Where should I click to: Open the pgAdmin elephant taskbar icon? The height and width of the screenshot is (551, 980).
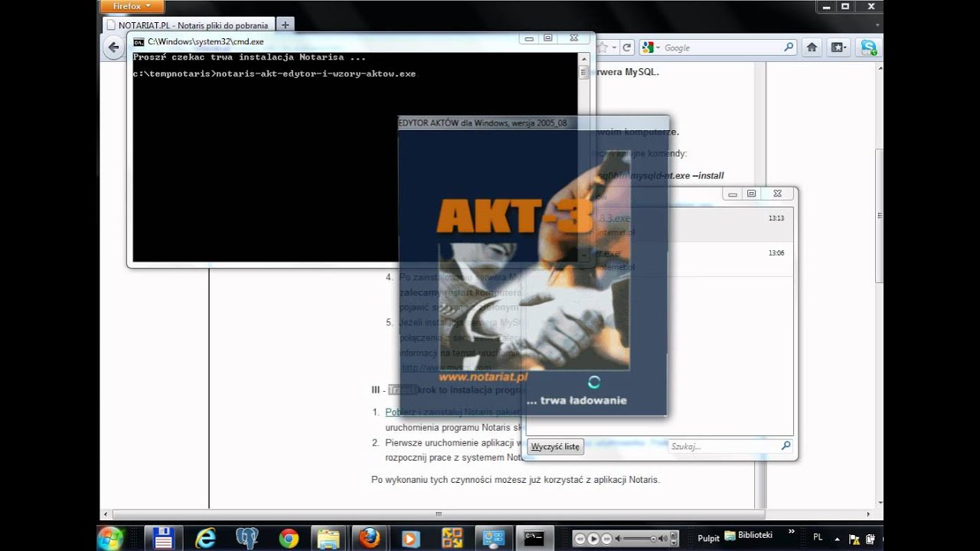(x=247, y=538)
